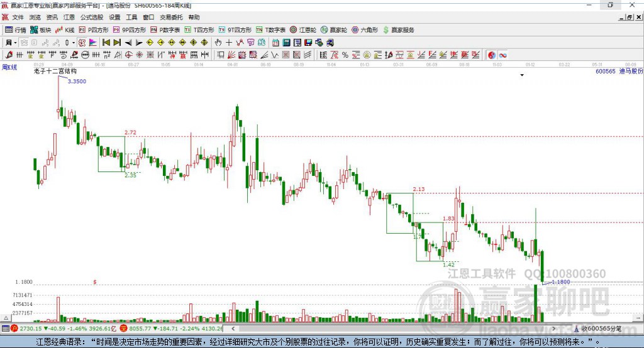Screen dimensions: 644x348
Task: Jump to the last bar icon
Action: click(117, 43)
